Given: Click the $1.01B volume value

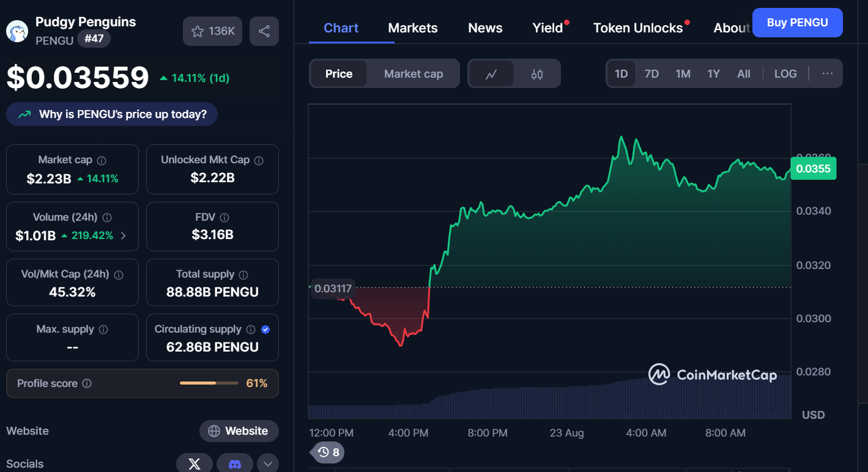Looking at the screenshot, I should pyautogui.click(x=35, y=235).
